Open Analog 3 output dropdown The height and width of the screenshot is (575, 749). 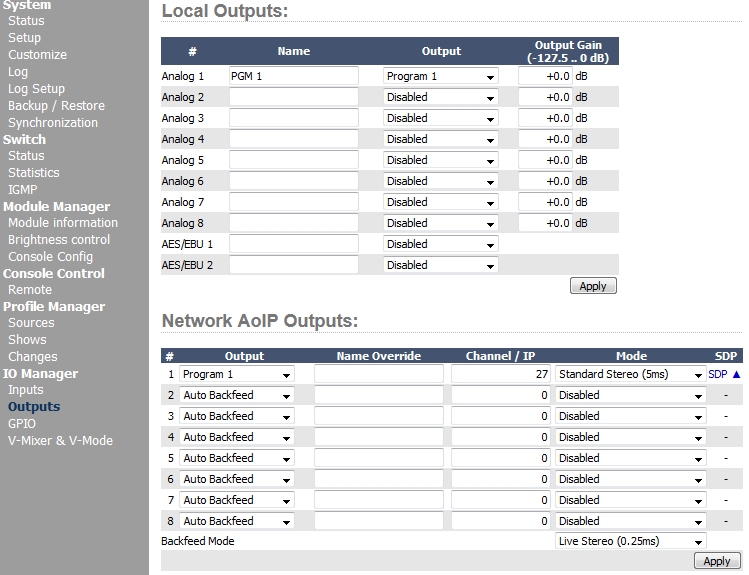tap(440, 118)
